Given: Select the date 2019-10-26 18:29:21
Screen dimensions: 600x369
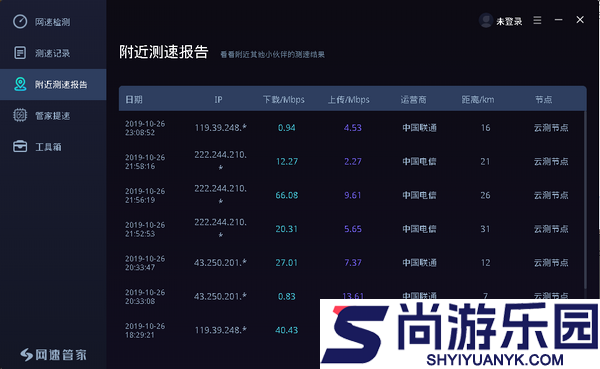Looking at the screenshot, I should tap(145, 330).
